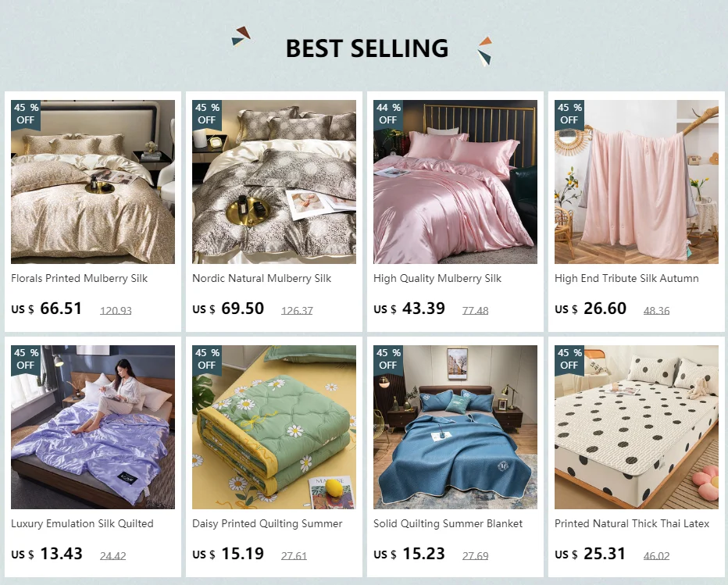Image resolution: width=728 pixels, height=585 pixels.
Task: Click the High Quality Mulberry Silk title
Action: coord(437,278)
